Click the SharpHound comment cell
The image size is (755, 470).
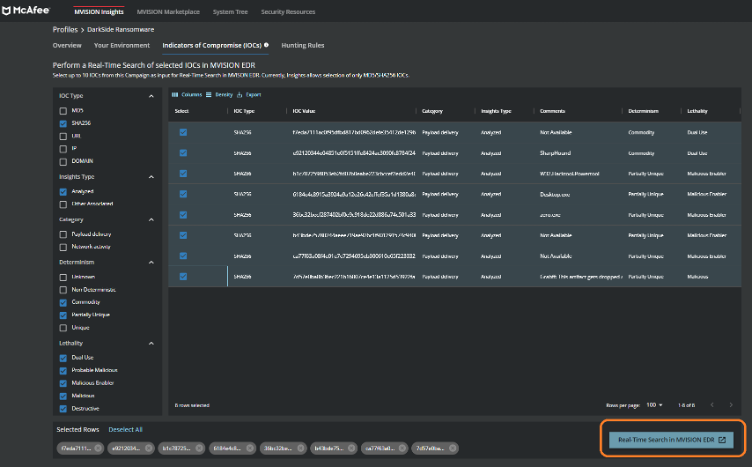pyautogui.click(x=556, y=153)
